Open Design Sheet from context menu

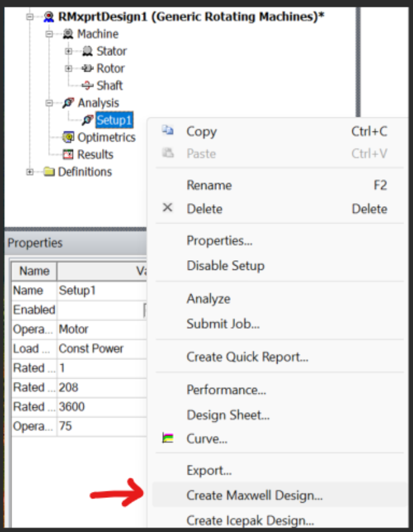tap(228, 415)
